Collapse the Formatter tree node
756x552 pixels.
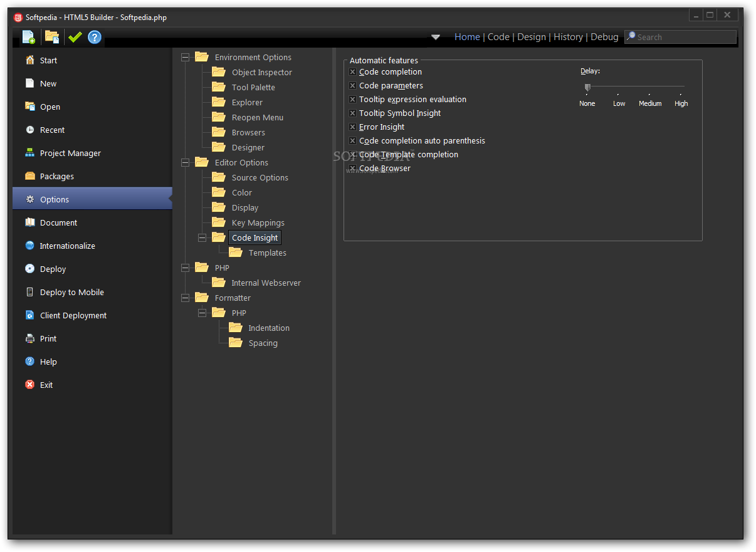(x=185, y=298)
